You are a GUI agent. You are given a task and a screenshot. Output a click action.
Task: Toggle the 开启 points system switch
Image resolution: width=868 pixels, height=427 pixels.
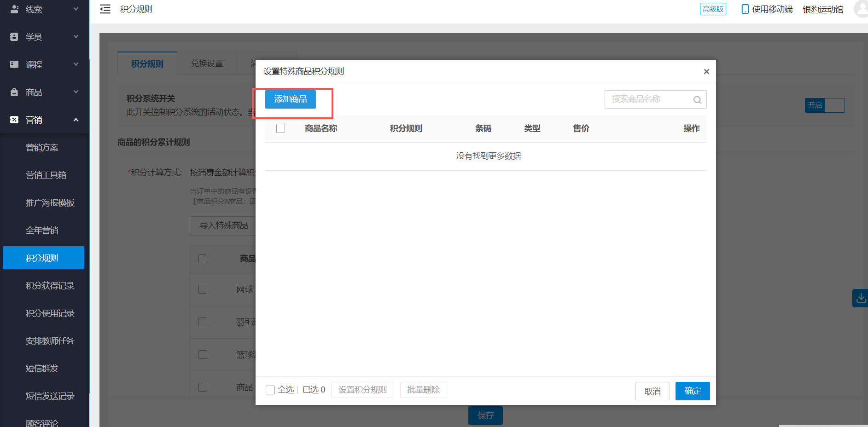[x=824, y=105]
